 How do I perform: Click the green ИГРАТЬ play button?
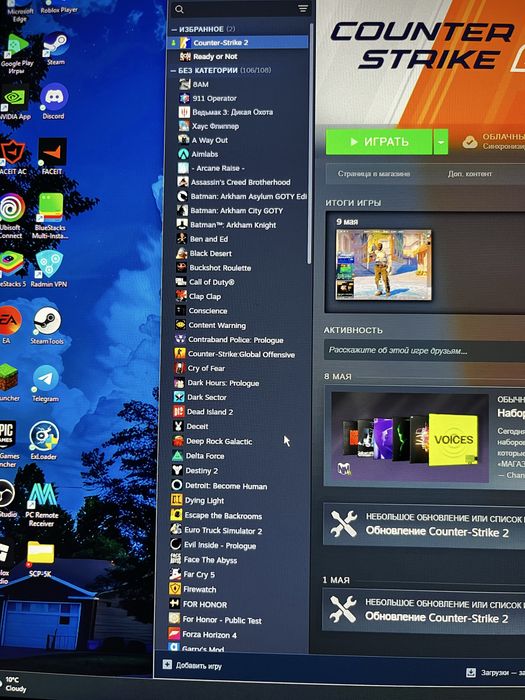pos(379,142)
